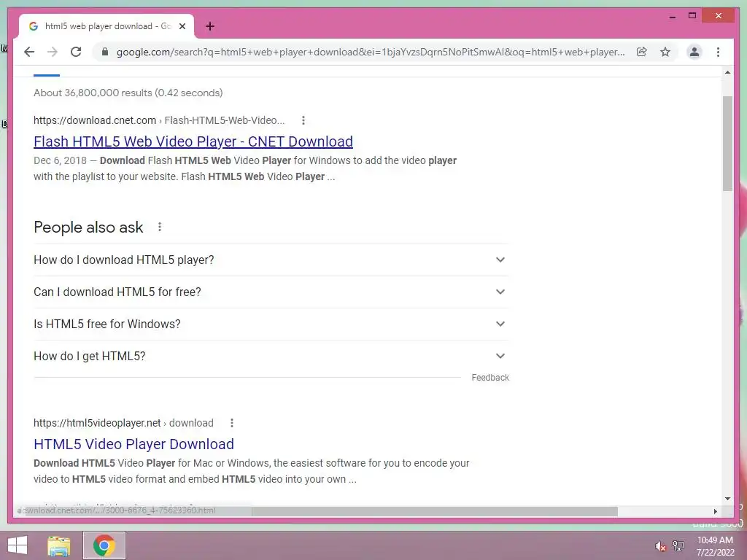This screenshot has width=747, height=560.
Task: Click the https://download.cnet.com result URL
Action: (x=95, y=120)
